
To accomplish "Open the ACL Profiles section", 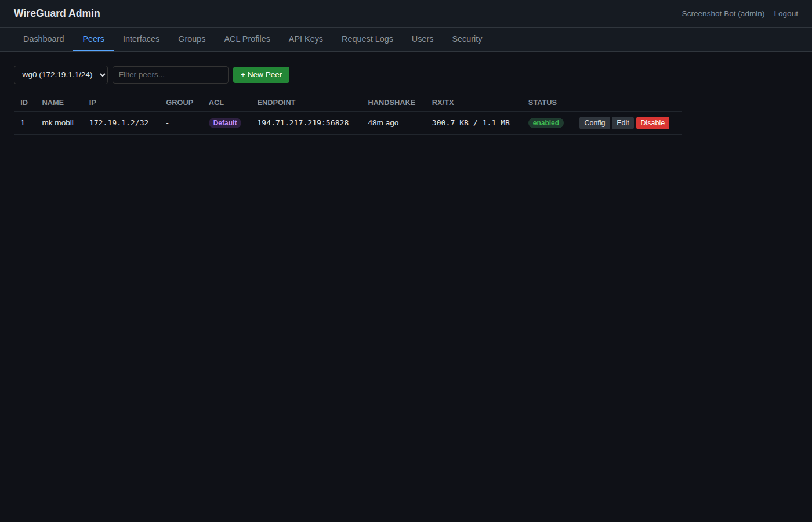I will 246,39.
